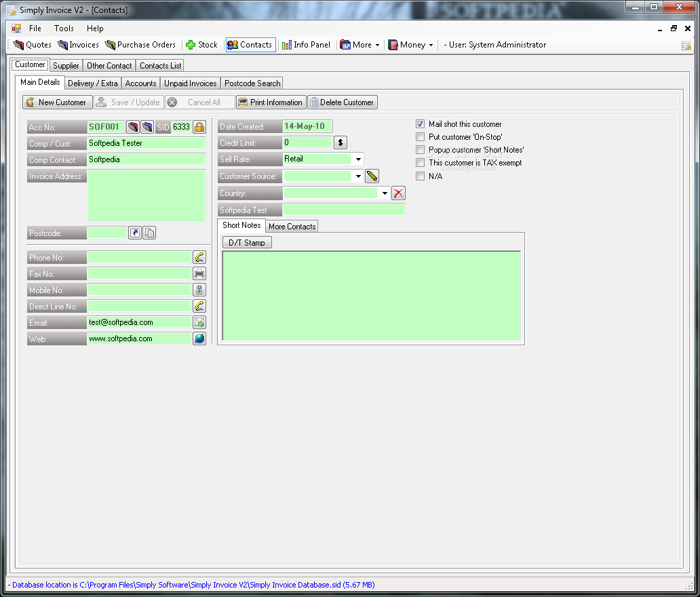Select the Short Notes tab
The image size is (700, 597).
click(241, 225)
